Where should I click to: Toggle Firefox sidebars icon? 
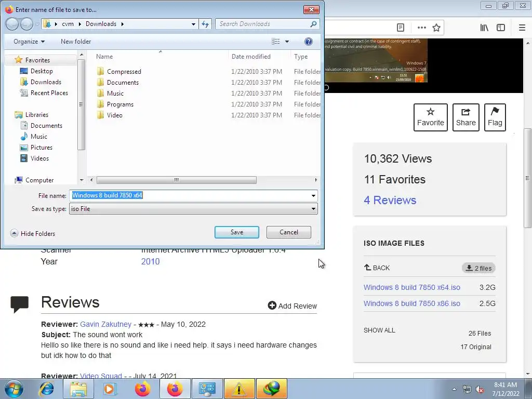tap(501, 28)
